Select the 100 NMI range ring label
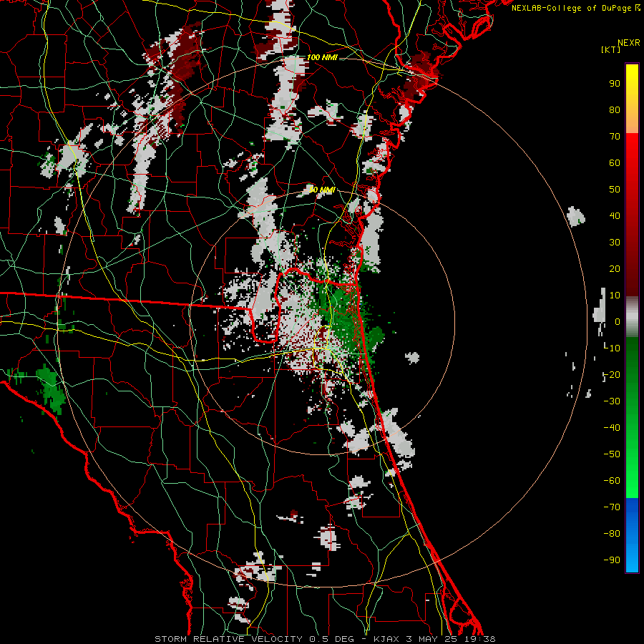 322,57
